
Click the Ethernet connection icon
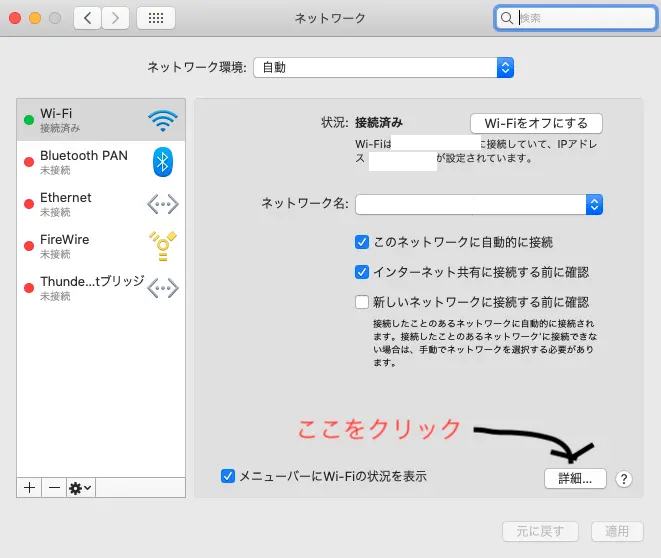click(x=162, y=205)
